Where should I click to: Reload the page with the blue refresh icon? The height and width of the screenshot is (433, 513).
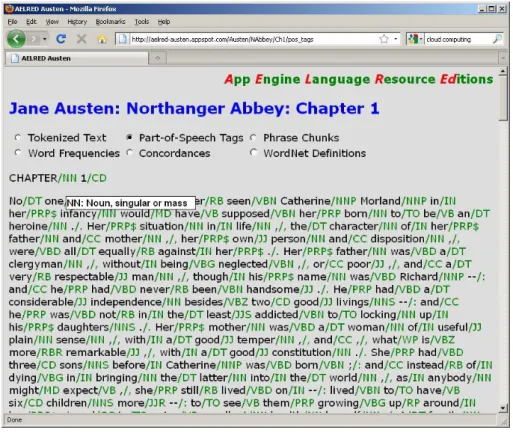[x=61, y=39]
